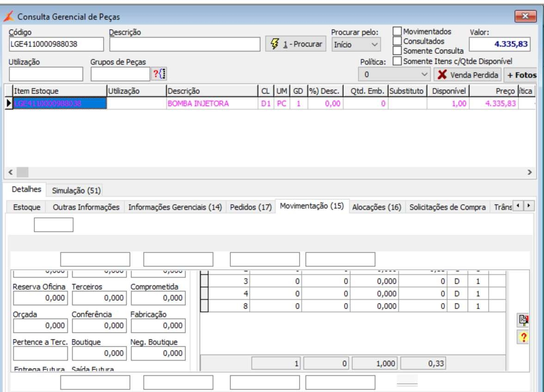Toggle the Consultados checkbox
The image size is (544, 392).
click(397, 41)
